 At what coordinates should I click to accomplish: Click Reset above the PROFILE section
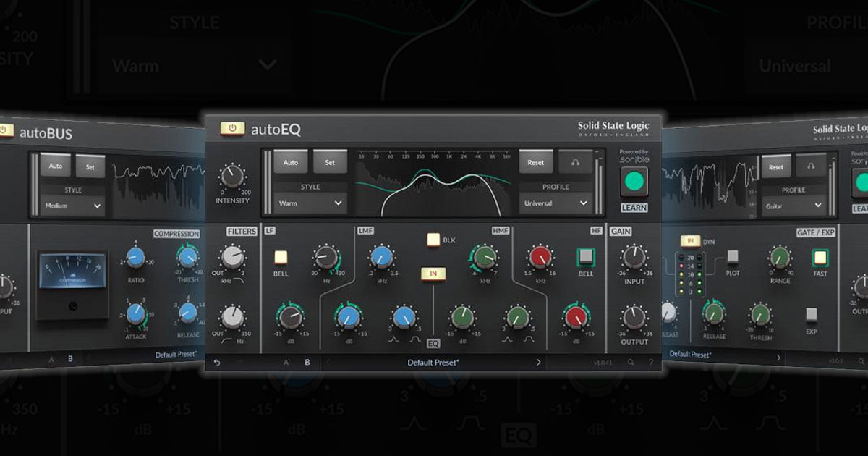[536, 162]
